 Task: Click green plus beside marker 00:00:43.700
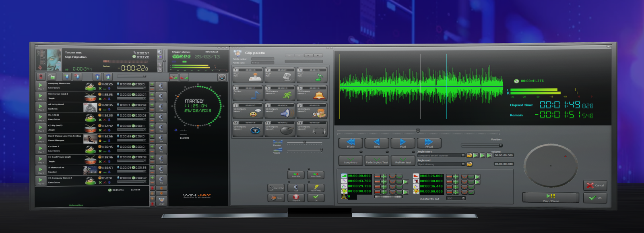pos(384,181)
